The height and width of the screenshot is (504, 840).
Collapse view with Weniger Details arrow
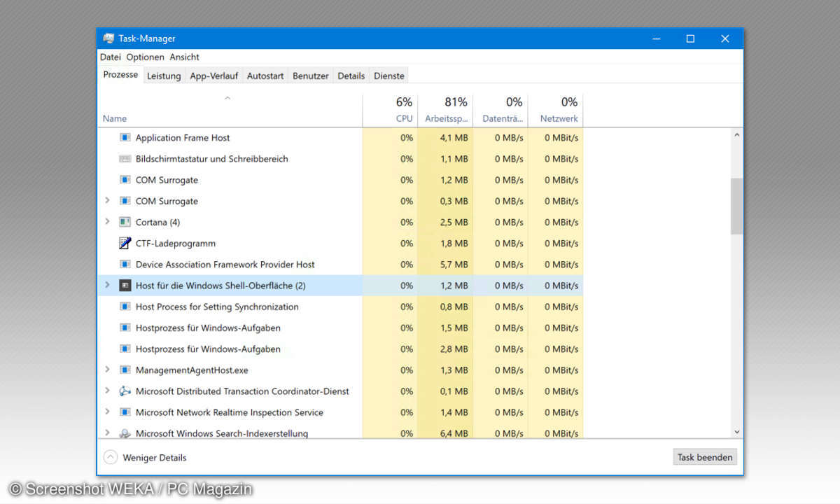click(x=111, y=457)
